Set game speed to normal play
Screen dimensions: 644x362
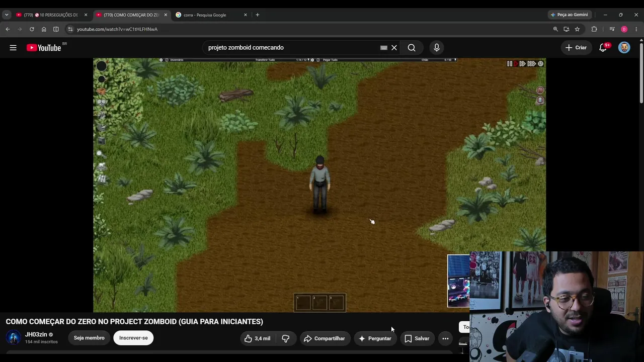point(515,64)
